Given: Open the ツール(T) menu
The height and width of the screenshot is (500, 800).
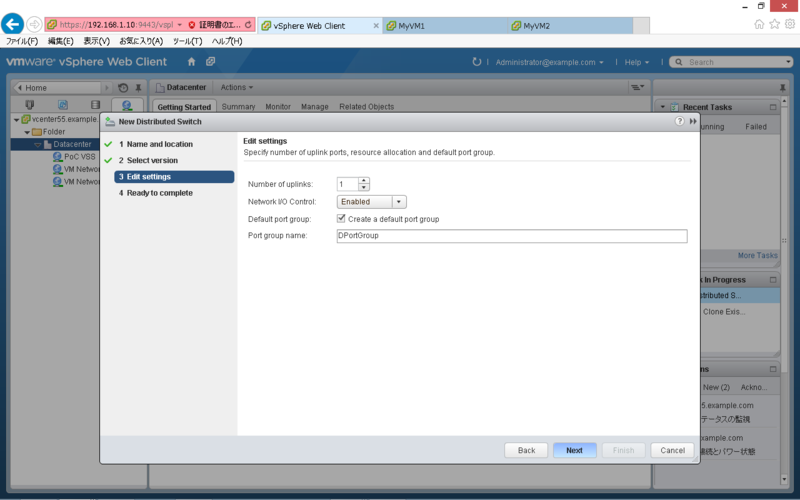Looking at the screenshot, I should pos(187,41).
